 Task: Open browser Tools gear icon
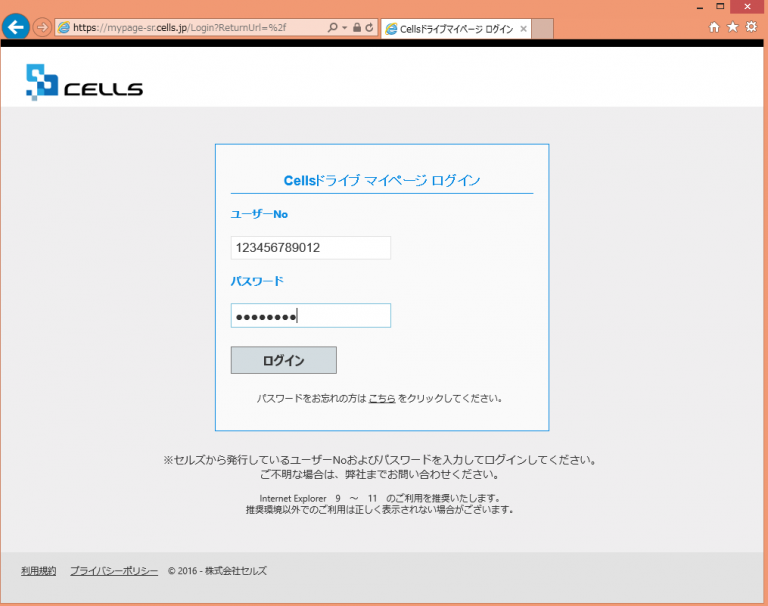pyautogui.click(x=751, y=27)
